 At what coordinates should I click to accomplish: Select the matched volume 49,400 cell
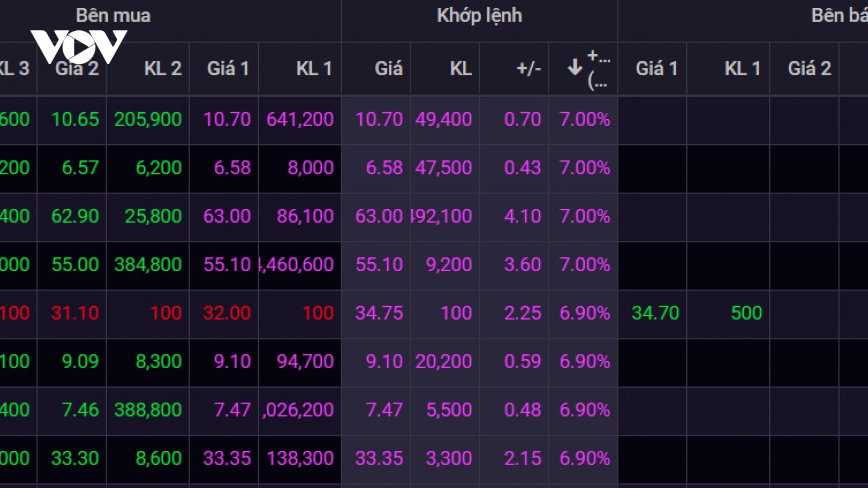[x=444, y=119]
